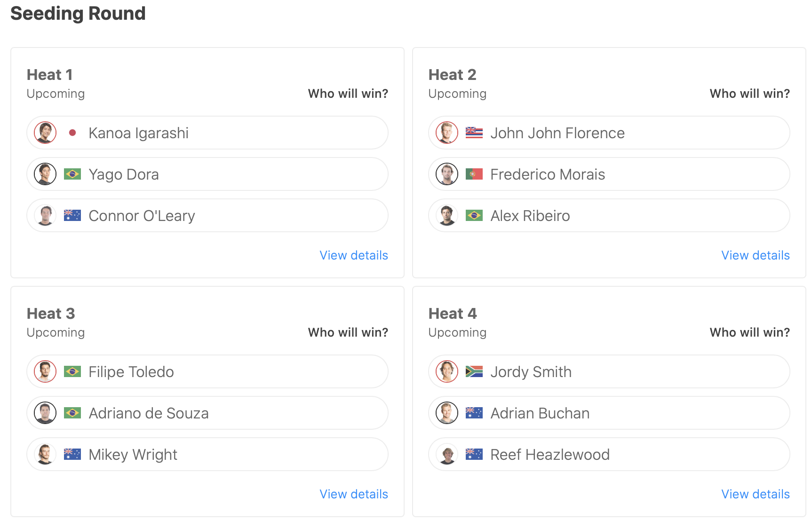Viewport: 812px width, 520px height.
Task: Click Mikey Wright's avatar photo
Action: click(45, 455)
